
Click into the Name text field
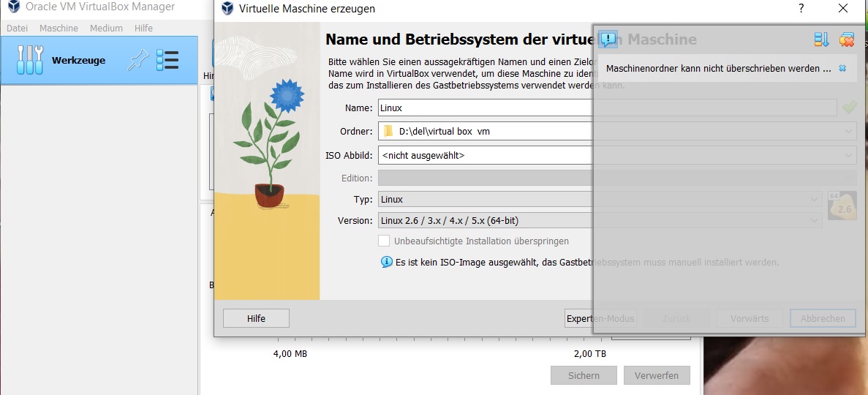607,108
